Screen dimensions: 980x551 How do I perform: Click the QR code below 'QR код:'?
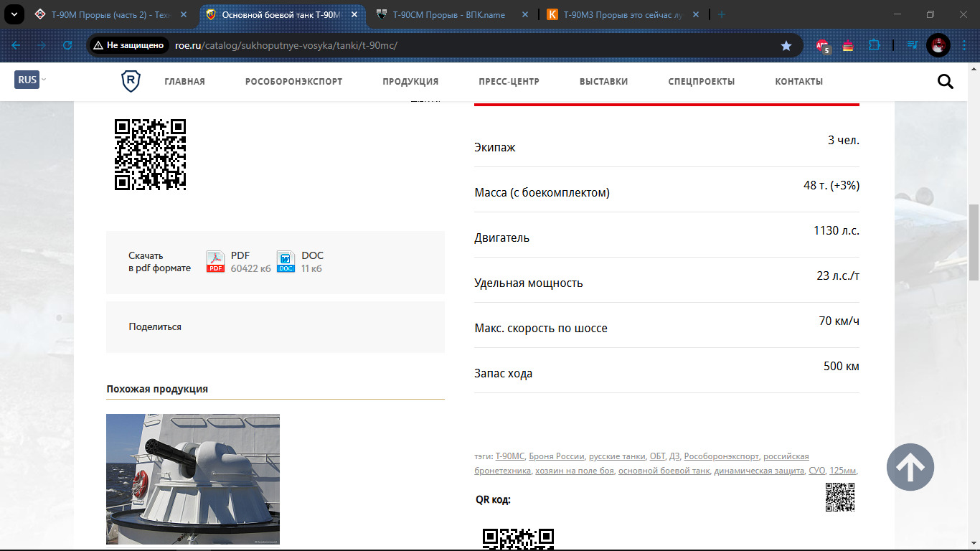point(518,540)
